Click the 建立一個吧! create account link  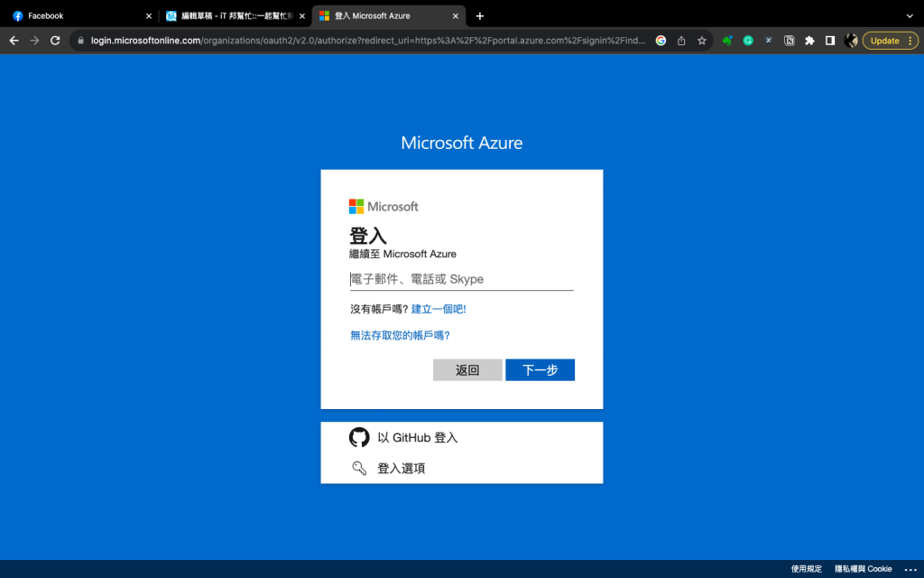coord(439,309)
